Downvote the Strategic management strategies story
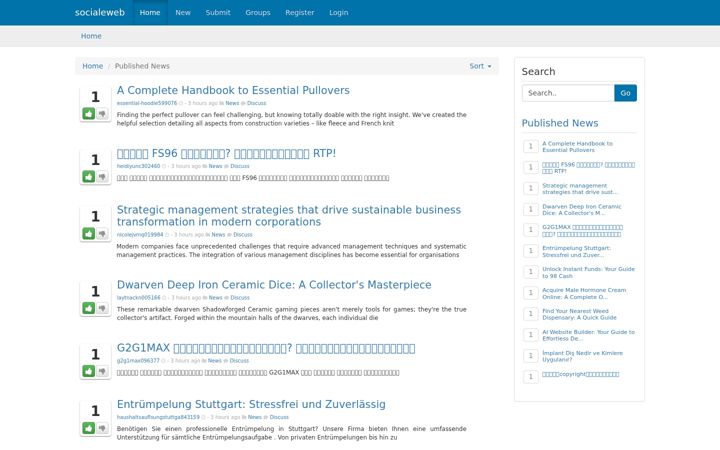 coord(102,233)
